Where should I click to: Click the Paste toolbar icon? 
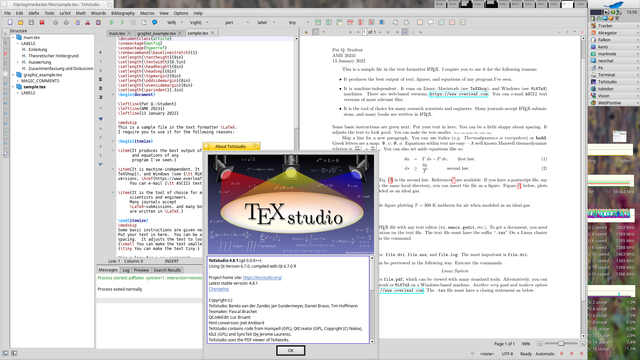98,22
